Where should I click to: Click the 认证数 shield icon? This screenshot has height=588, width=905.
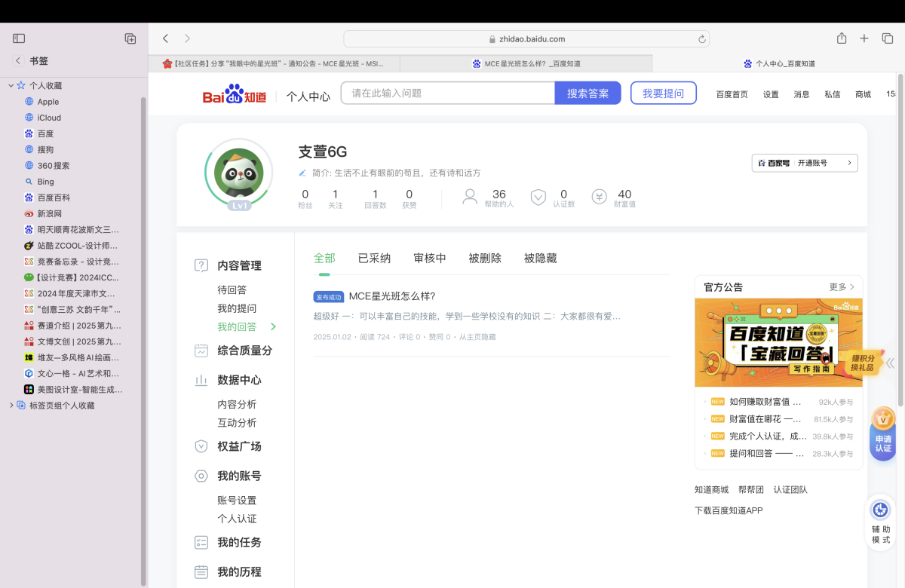[x=538, y=197]
